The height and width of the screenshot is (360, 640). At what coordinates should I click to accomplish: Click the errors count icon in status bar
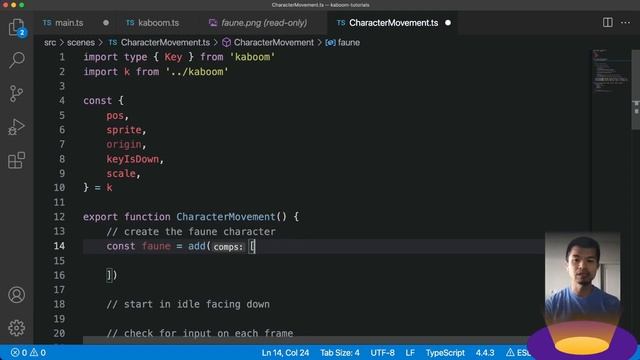point(19,353)
